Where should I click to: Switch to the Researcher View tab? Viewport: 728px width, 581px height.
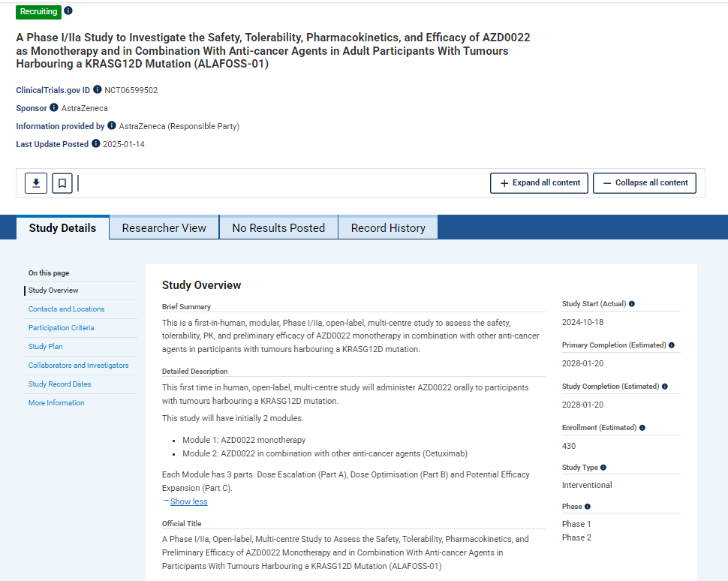(x=164, y=228)
